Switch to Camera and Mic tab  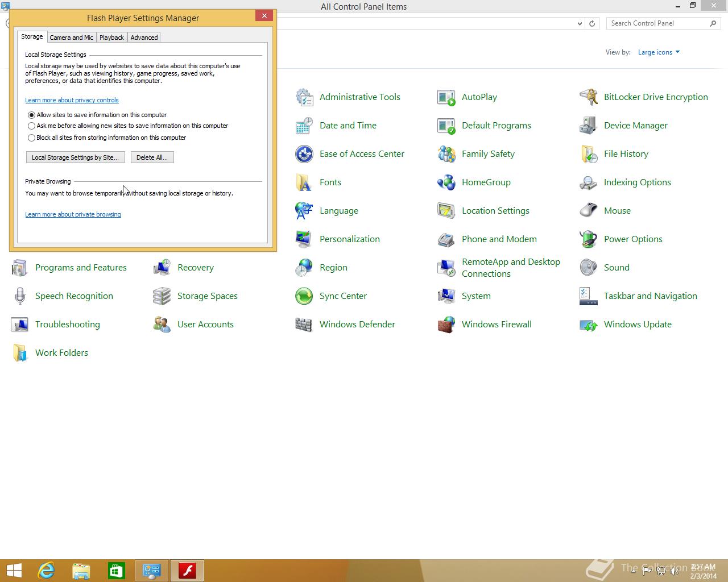pyautogui.click(x=72, y=38)
